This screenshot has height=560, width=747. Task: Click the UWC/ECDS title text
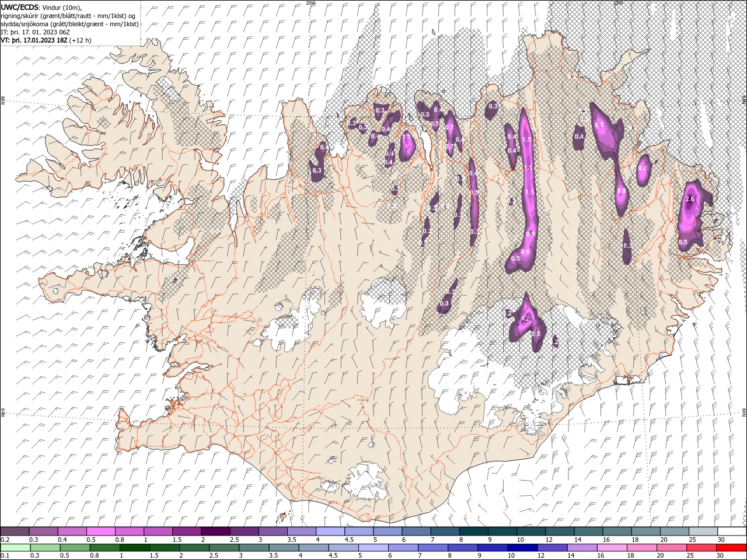tap(19, 6)
